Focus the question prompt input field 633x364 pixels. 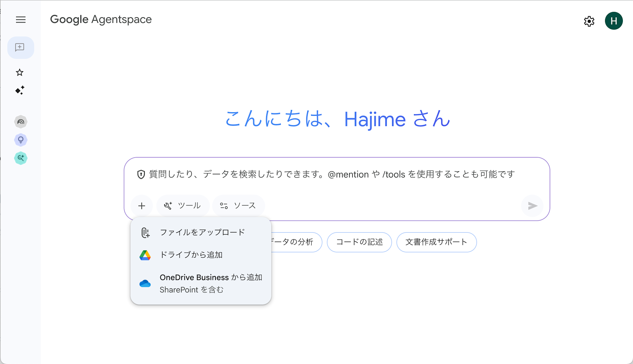(x=332, y=174)
